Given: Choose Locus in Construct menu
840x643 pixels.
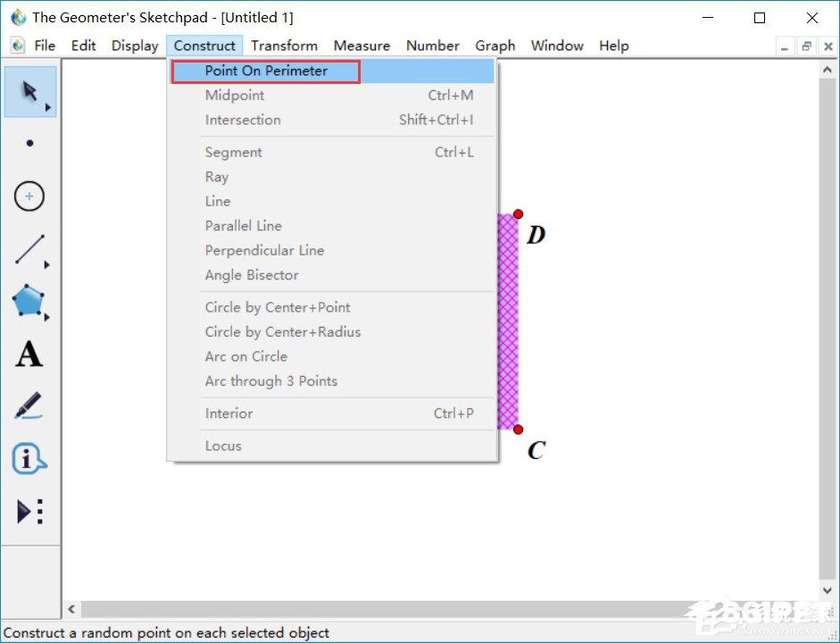Looking at the screenshot, I should click(332, 446).
